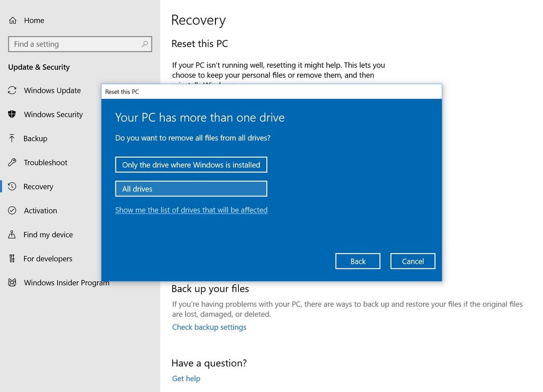The width and height of the screenshot is (543, 392).
Task: Open Windows Security via its shield icon
Action: [x=13, y=114]
